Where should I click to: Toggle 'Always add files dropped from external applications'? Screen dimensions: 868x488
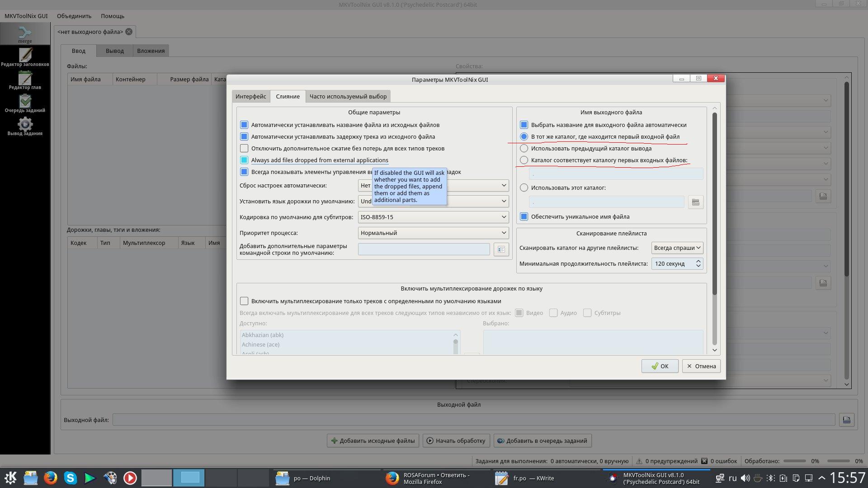point(244,160)
